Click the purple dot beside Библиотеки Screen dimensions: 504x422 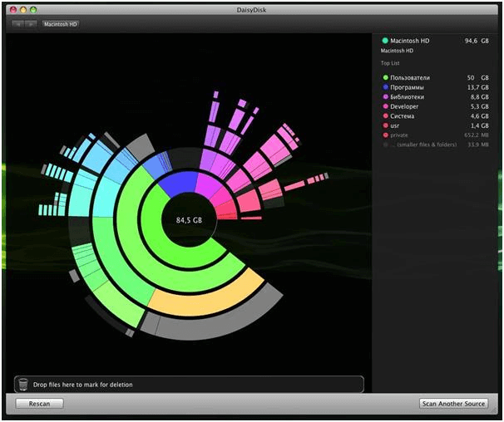(385, 96)
